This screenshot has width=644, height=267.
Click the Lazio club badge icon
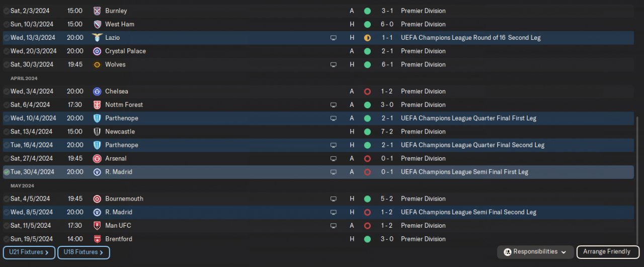point(97,38)
